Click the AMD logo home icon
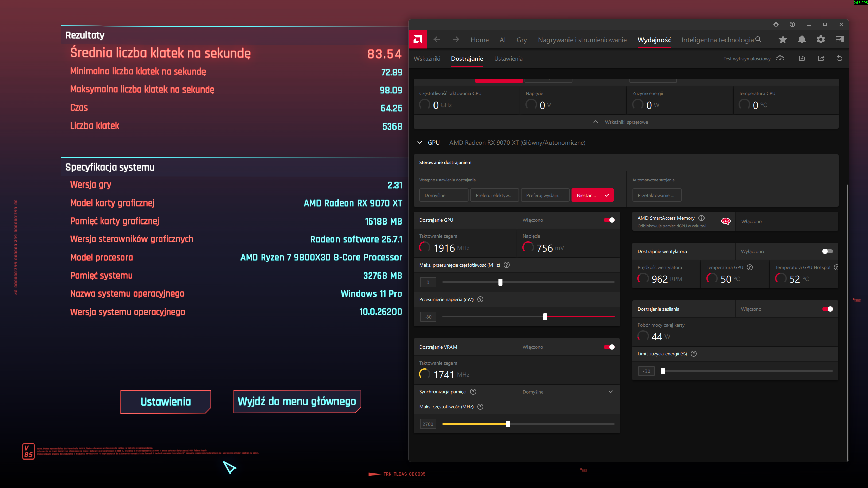The height and width of the screenshot is (488, 868). (x=418, y=40)
